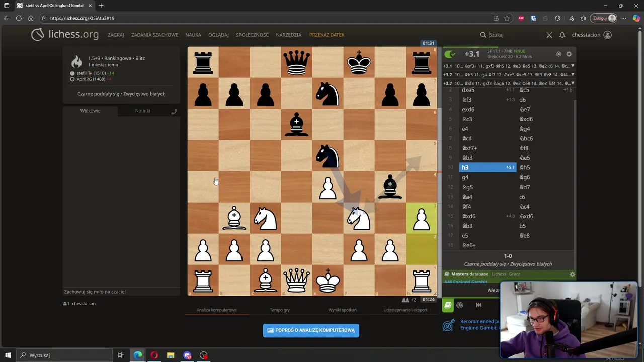Image resolution: width=644 pixels, height=362 pixels.
Task: Open chesstacion user menu
Action: click(x=592, y=35)
